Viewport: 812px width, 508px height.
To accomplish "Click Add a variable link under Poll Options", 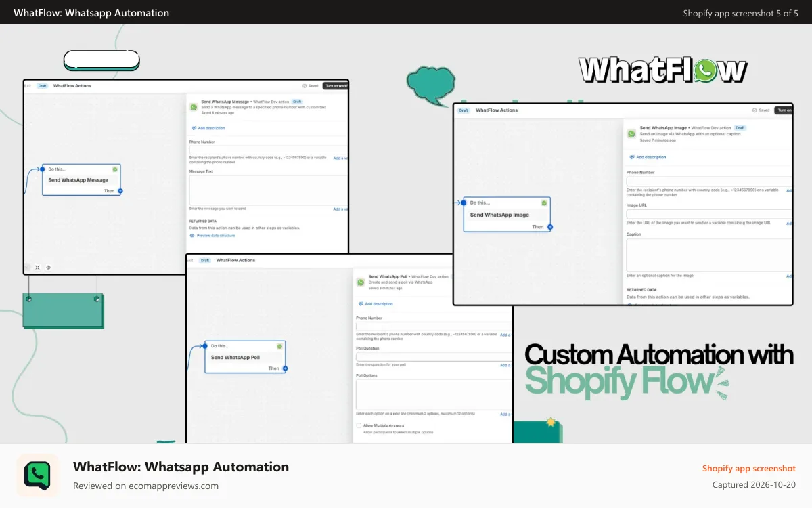I will point(506,414).
